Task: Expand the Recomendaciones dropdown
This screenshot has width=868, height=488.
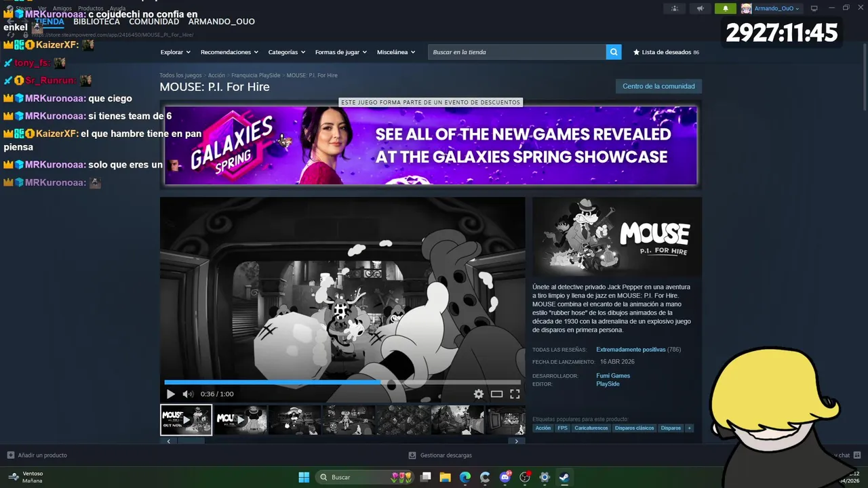Action: 229,52
